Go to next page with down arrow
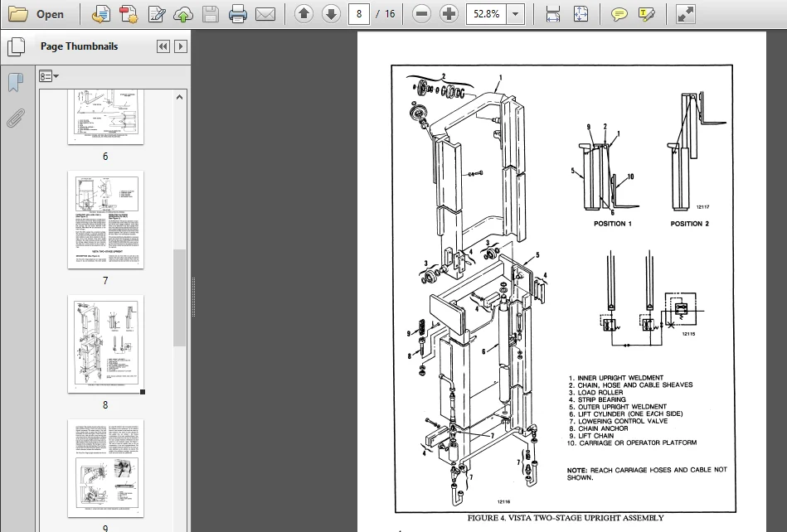This screenshot has height=532, width=787. (331, 14)
